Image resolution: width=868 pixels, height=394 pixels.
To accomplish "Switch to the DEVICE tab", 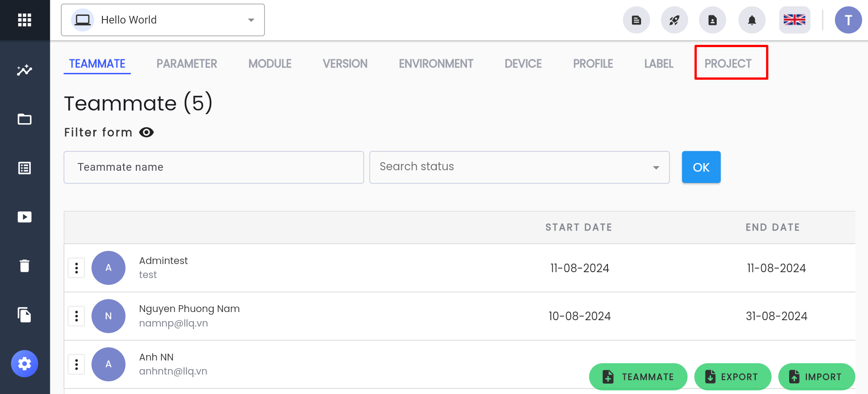I will tap(523, 64).
